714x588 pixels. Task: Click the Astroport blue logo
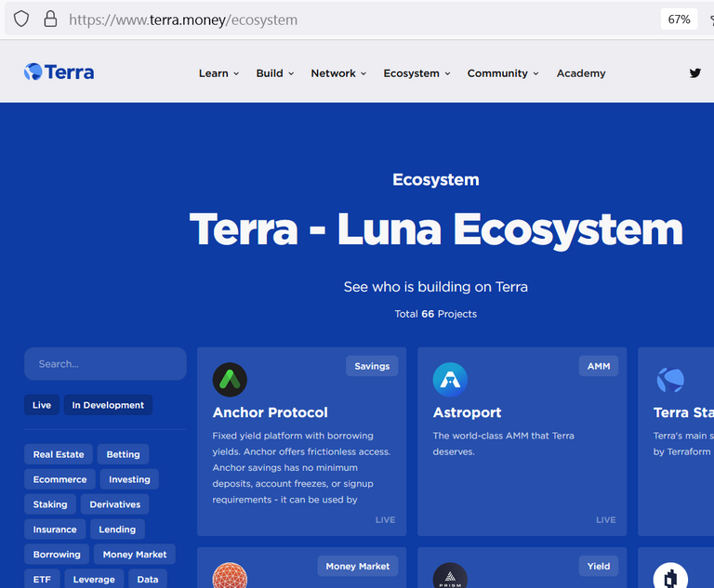coord(450,380)
